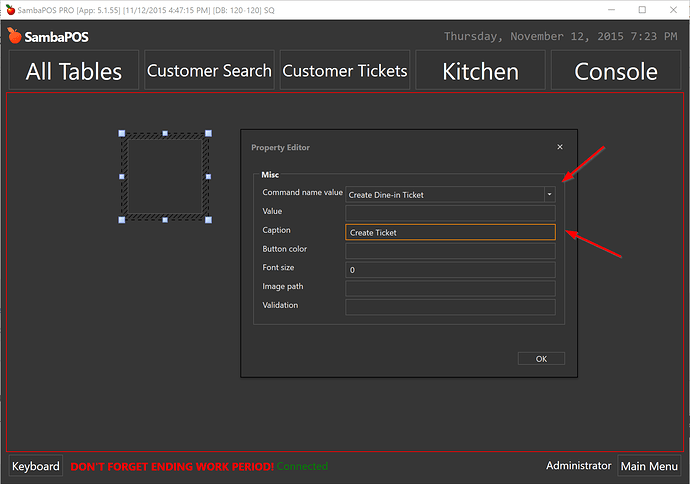Click the SambaPOS apple logo icon
Screen dimensions: 690x484
pyautogui.click(x=14, y=36)
